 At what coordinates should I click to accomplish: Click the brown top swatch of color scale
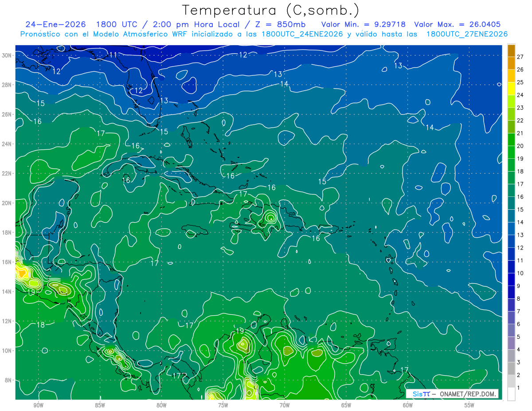click(511, 51)
